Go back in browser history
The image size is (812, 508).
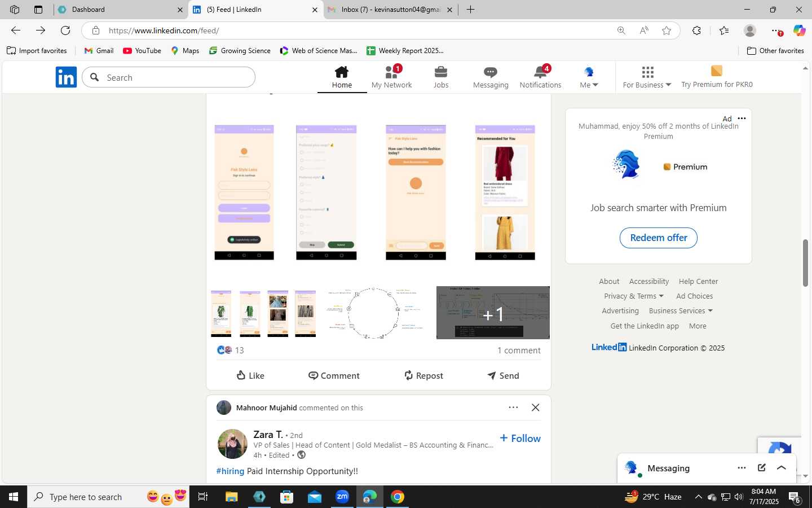[16, 30]
